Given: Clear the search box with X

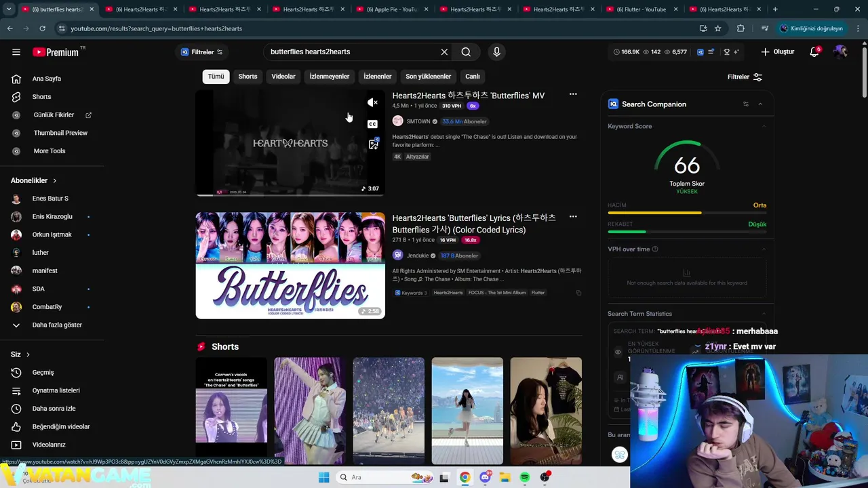Looking at the screenshot, I should 444,52.
